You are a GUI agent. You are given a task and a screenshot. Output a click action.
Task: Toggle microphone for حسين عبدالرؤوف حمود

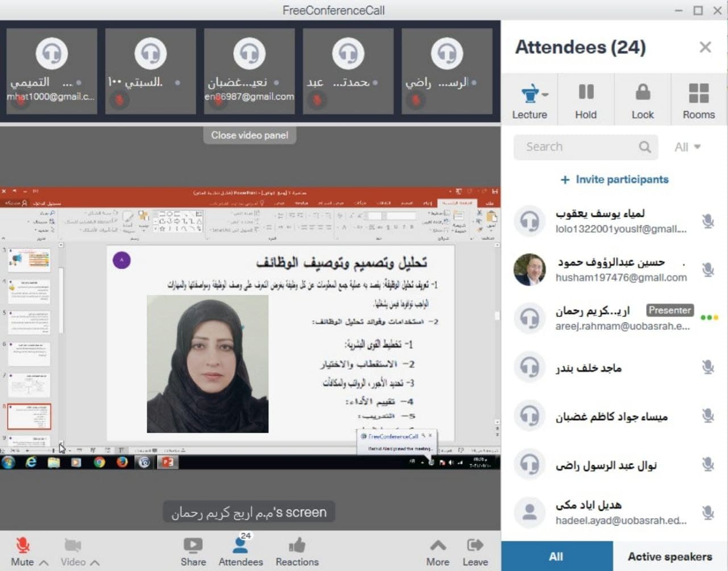click(708, 269)
